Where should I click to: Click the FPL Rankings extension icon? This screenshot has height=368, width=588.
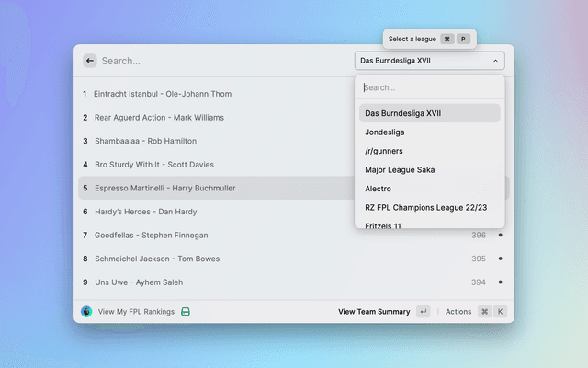[86, 312]
